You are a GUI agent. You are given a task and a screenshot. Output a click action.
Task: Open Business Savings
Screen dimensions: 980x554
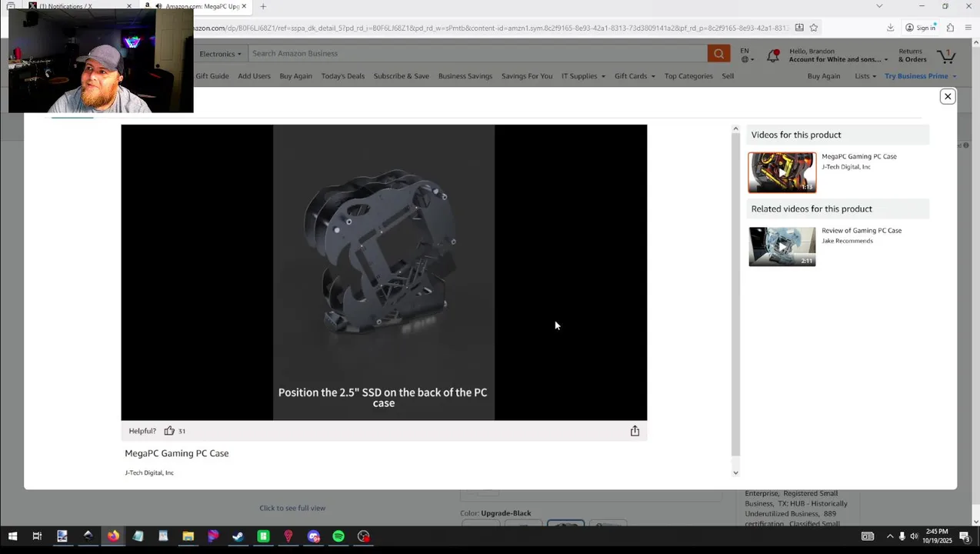(465, 76)
